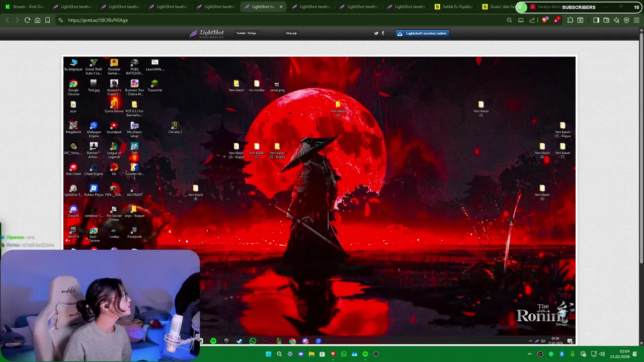The image size is (644, 362).
Task: Expand the system tray hidden icons chevron
Action: coord(529,354)
